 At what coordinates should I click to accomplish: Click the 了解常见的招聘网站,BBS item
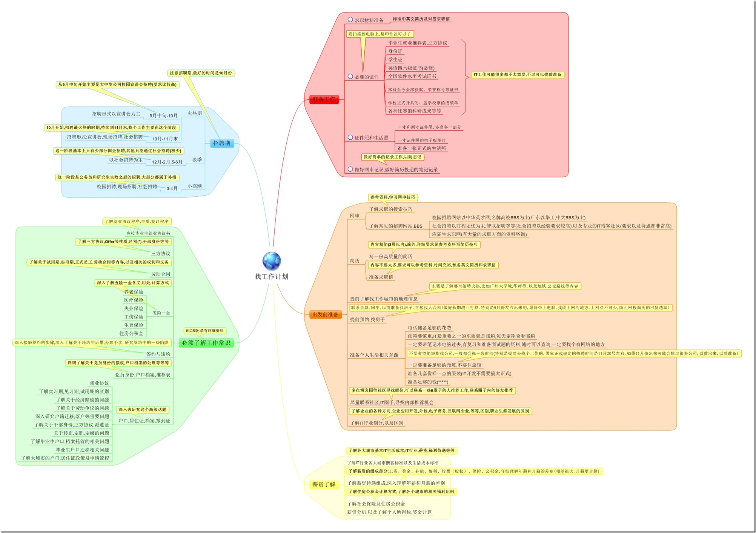point(396,226)
